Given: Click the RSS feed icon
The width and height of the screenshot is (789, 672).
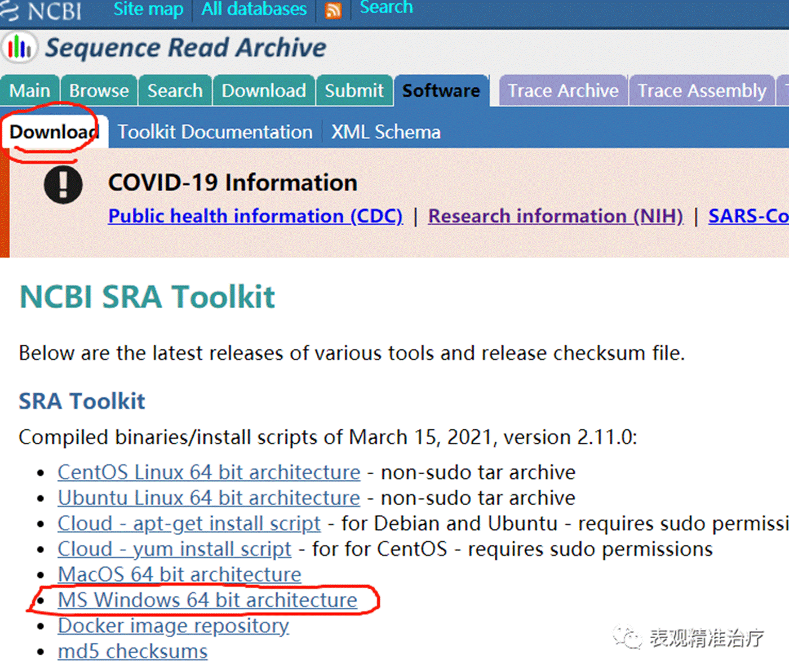Looking at the screenshot, I should (x=333, y=10).
